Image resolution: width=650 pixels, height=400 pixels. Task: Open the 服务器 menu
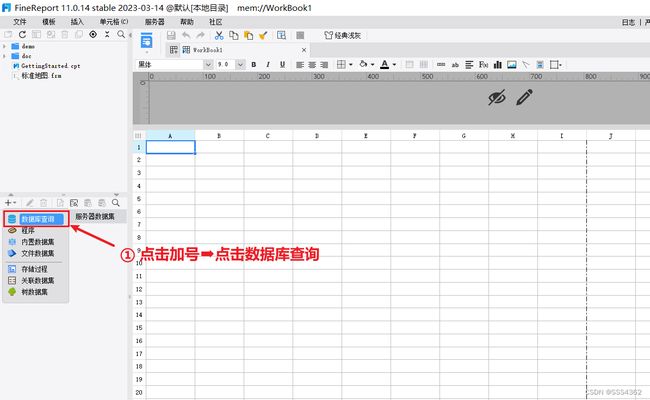click(155, 22)
